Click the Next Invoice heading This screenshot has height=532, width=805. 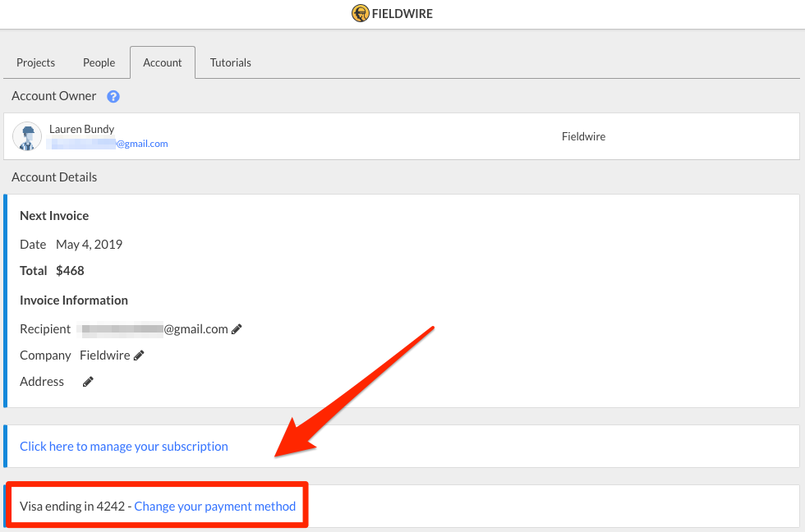click(54, 216)
